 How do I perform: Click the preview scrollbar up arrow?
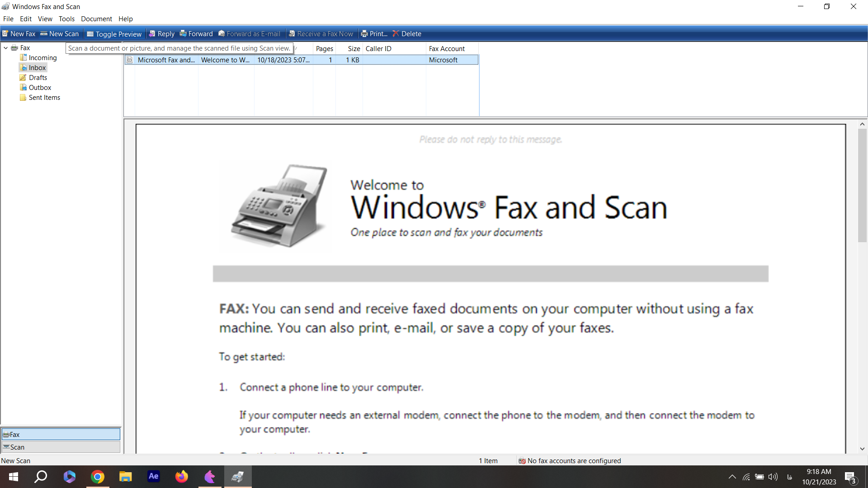(x=862, y=124)
